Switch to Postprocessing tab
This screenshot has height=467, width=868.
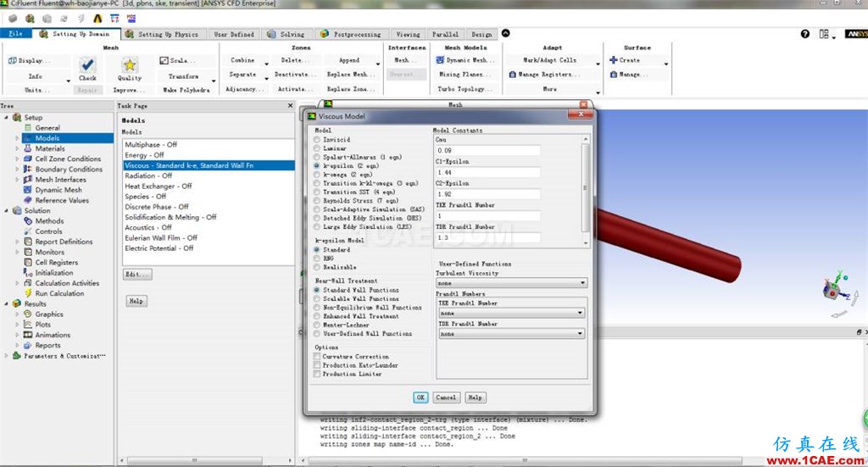[x=351, y=34]
